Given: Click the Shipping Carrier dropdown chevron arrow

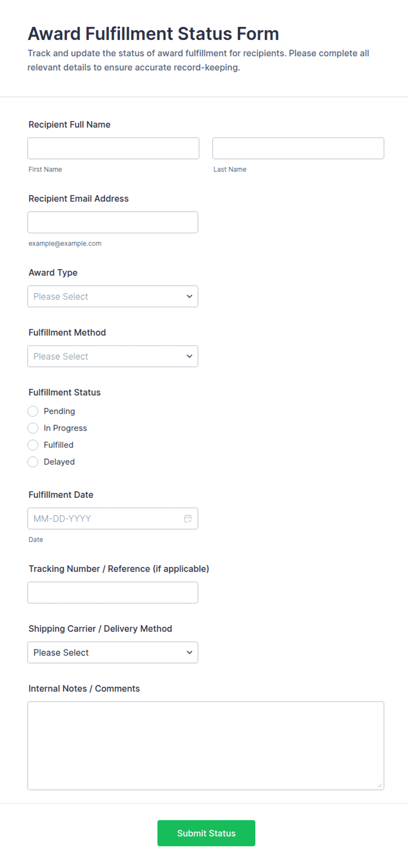Looking at the screenshot, I should [x=190, y=652].
